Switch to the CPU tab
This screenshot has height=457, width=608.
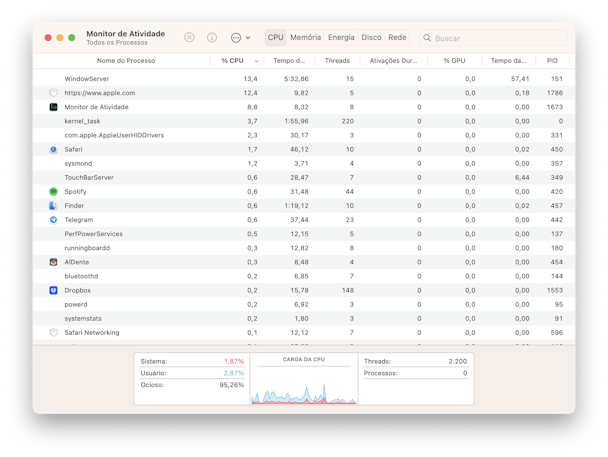tap(276, 38)
